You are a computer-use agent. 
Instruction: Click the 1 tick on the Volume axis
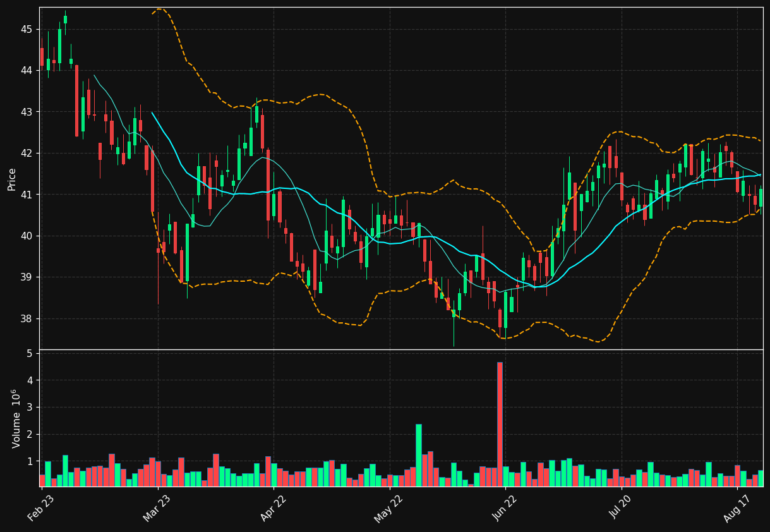click(30, 462)
